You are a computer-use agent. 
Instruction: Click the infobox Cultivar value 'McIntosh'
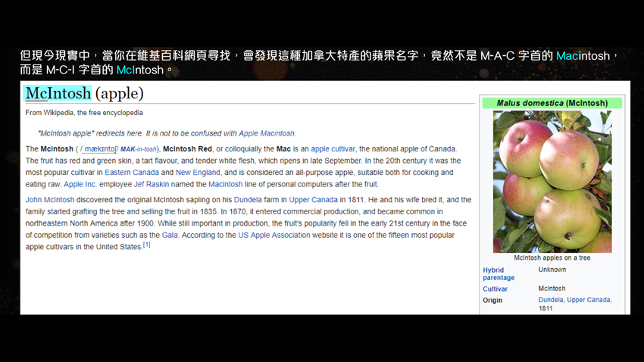click(552, 289)
